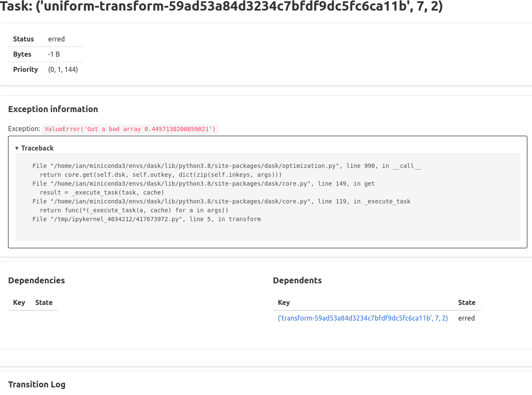Image resolution: width=532 pixels, height=395 pixels.
Task: Click the 'Exception information' heading
Action: coord(53,109)
